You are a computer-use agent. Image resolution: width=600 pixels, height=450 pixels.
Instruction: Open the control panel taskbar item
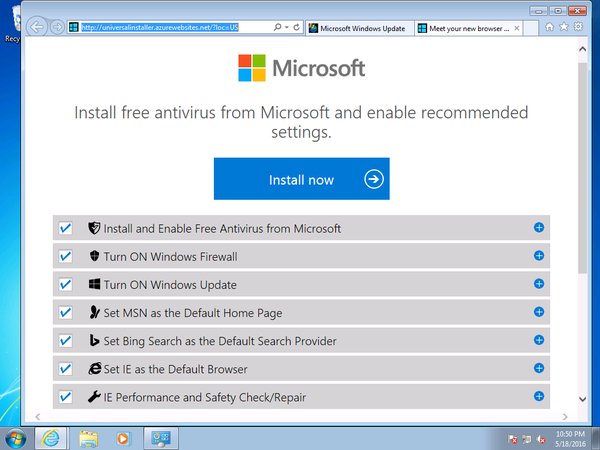[x=161, y=438]
